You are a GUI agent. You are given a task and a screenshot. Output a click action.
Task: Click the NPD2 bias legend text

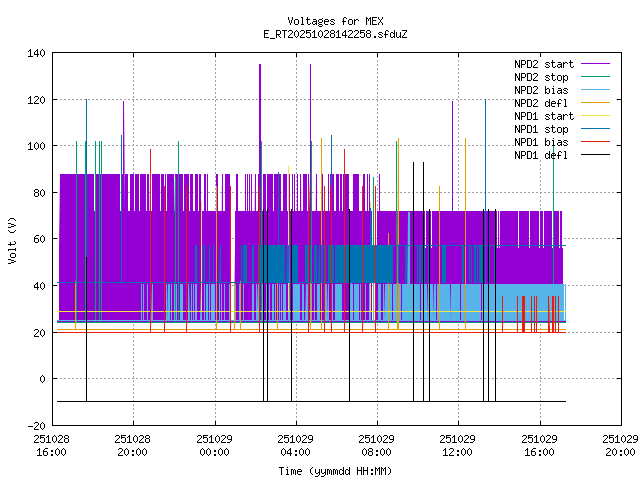(x=541, y=90)
